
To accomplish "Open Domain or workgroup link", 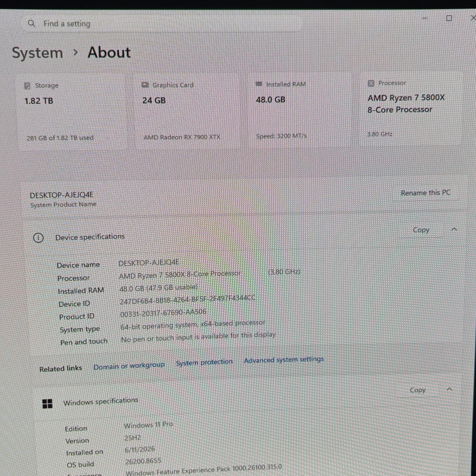I will point(129,366).
